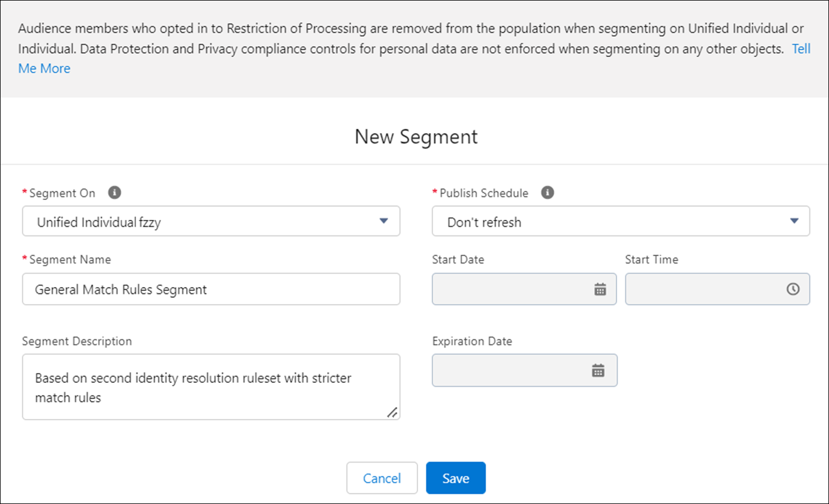Click the Expiration Date field
829x504 pixels.
[x=525, y=370]
